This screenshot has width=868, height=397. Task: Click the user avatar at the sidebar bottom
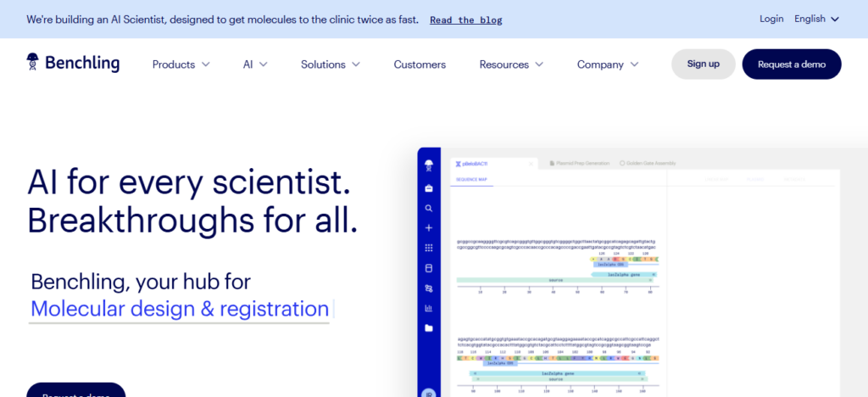click(x=428, y=393)
